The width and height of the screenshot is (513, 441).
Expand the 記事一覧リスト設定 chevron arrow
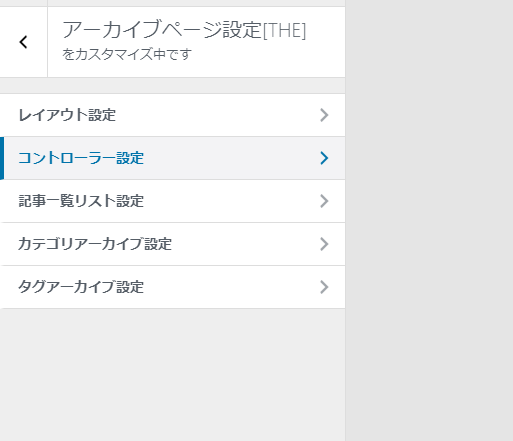point(324,201)
